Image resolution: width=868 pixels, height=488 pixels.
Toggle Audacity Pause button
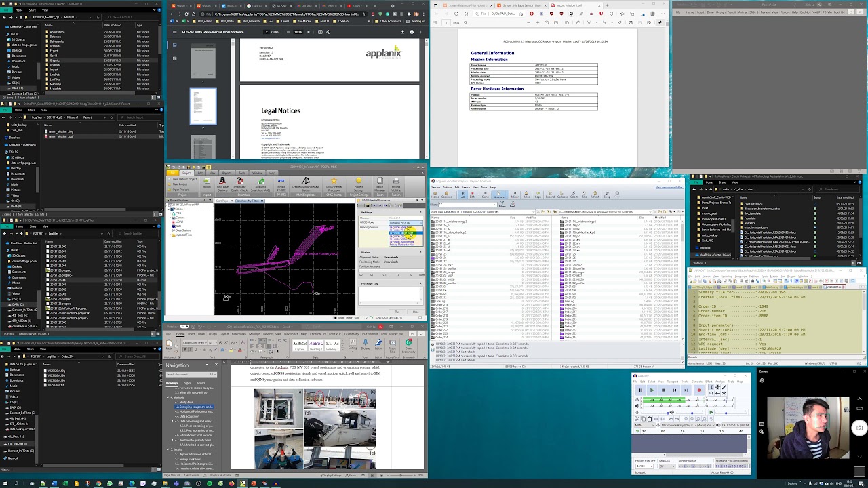(641, 390)
